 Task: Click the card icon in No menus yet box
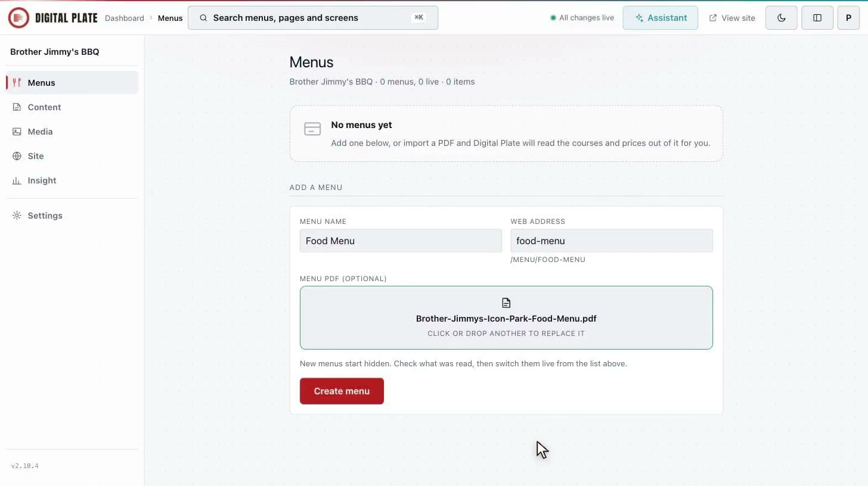(x=312, y=129)
